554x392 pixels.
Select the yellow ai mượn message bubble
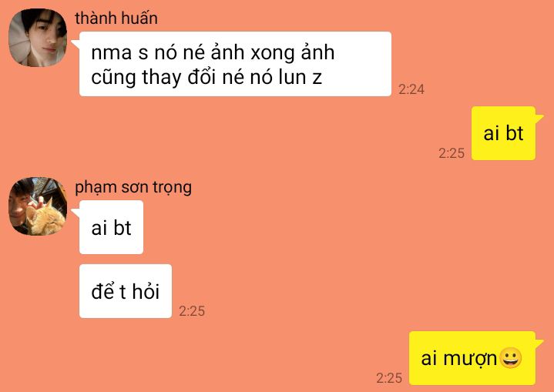tap(472, 358)
